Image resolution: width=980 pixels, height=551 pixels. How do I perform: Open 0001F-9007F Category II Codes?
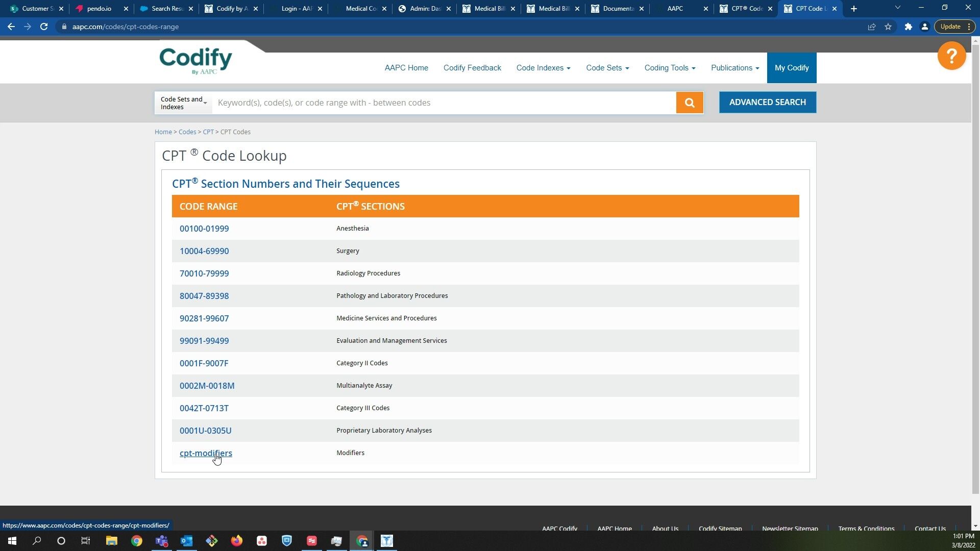coord(204,363)
